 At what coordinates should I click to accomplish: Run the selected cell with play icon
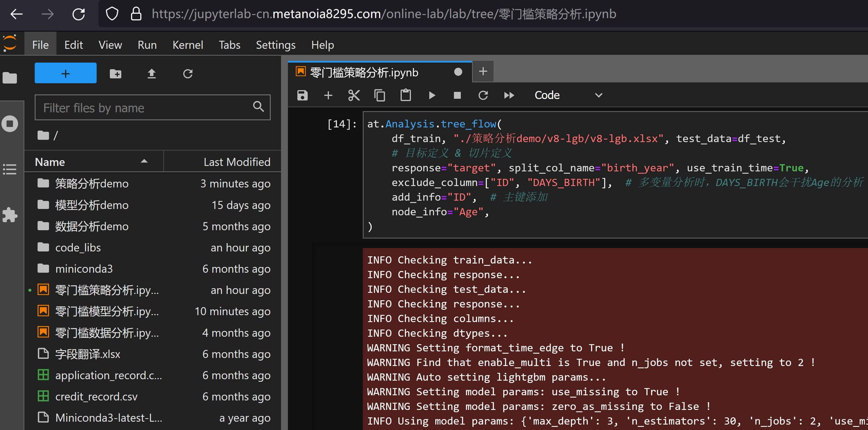coord(432,95)
